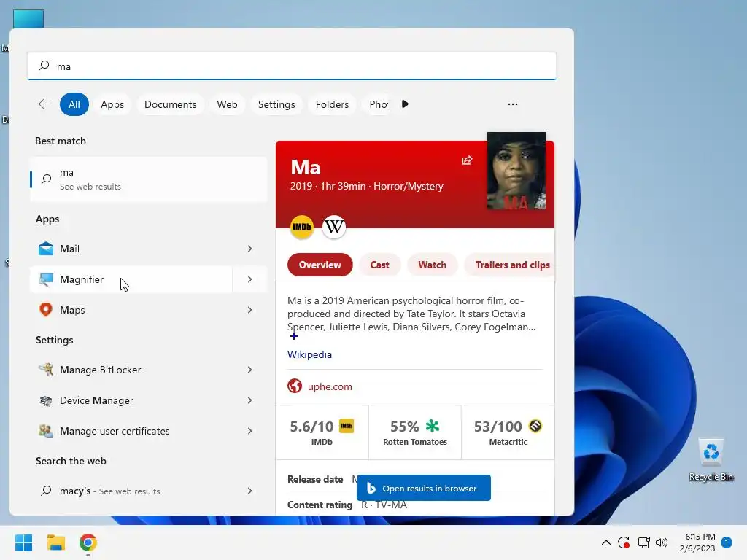The height and width of the screenshot is (560, 747).
Task: Click the volume speaker tray icon
Action: (x=661, y=542)
